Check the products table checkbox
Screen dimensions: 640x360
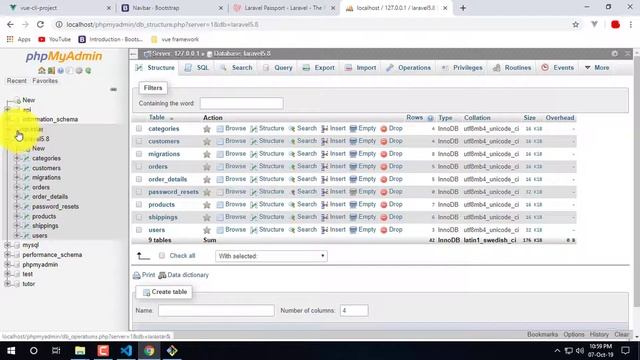point(139,204)
